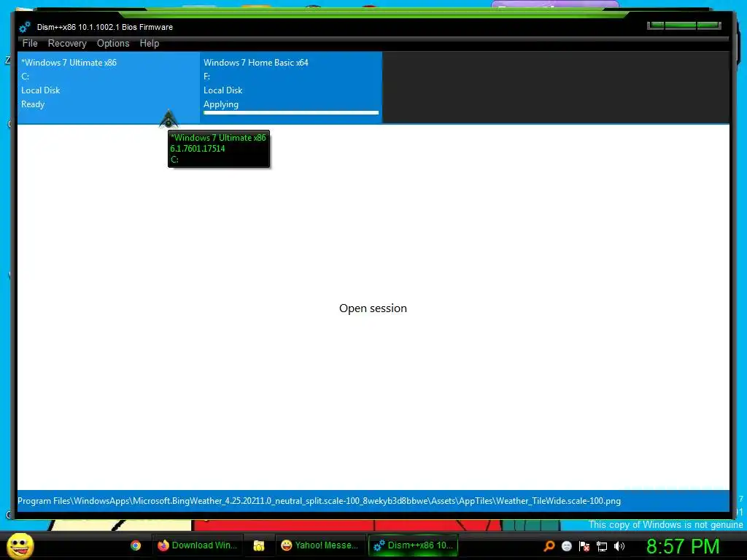
Task: Open the smiley Start button
Action: point(20,545)
